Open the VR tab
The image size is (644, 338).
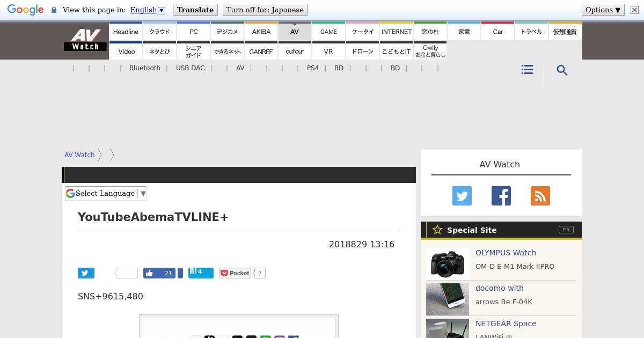pyautogui.click(x=328, y=52)
